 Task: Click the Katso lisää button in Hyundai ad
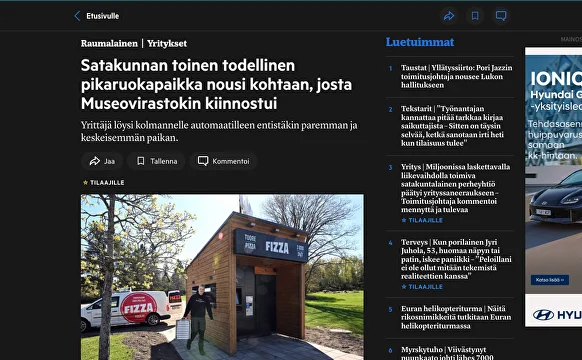click(549, 280)
